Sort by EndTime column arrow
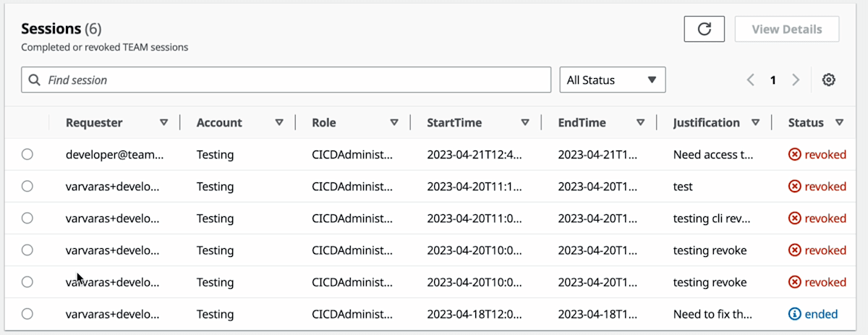 point(640,122)
